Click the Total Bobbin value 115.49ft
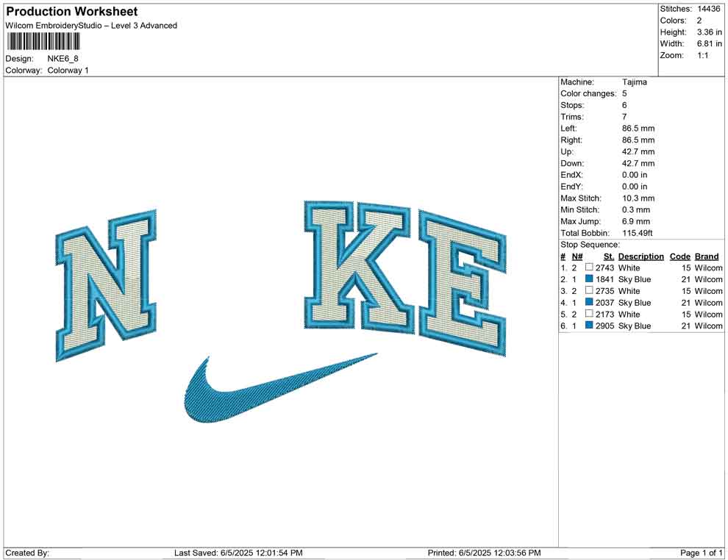728x560 pixels. (x=638, y=233)
